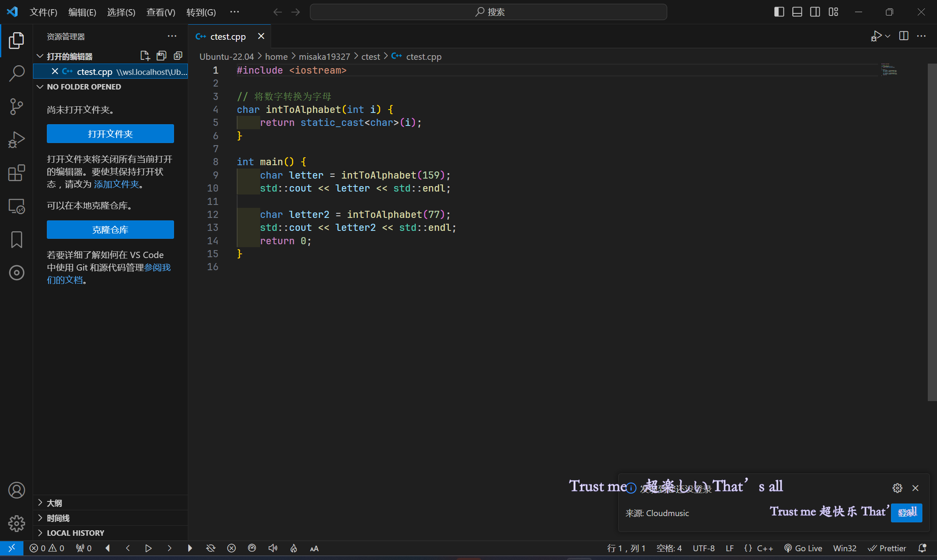Click the left chevron in status bar
This screenshot has height=560, width=937.
pyautogui.click(x=128, y=548)
